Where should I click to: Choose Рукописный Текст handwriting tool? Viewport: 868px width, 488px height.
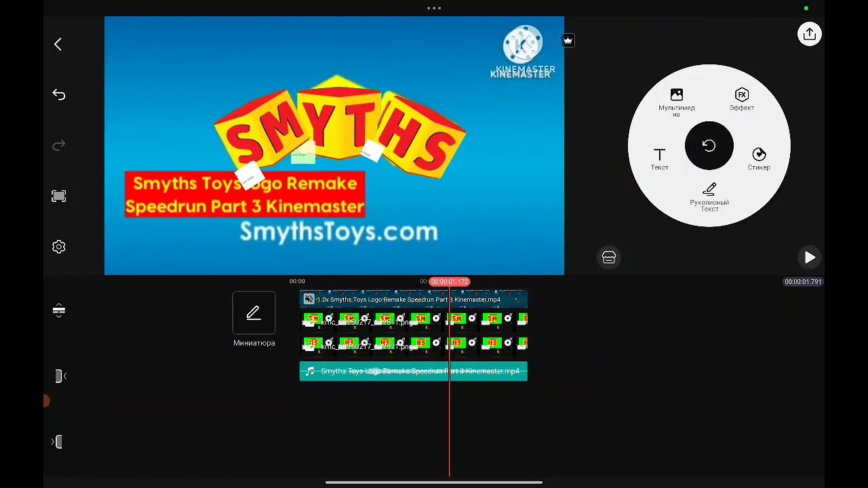tap(709, 197)
